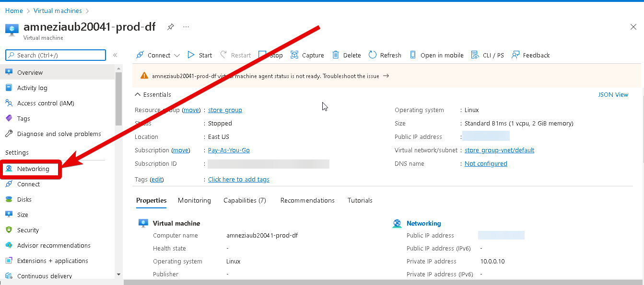This screenshot has height=285, width=644.
Task: Click the Disks icon in sidebar
Action: [x=9, y=199]
